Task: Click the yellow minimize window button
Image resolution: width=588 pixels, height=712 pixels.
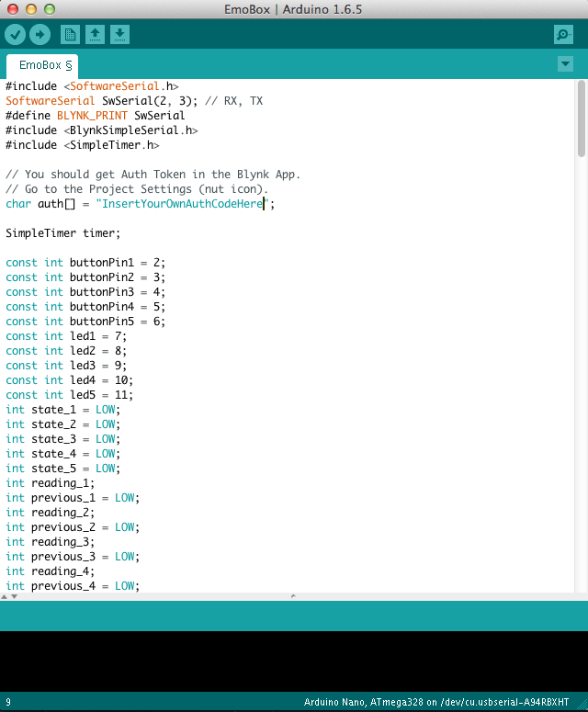Action: [31, 9]
